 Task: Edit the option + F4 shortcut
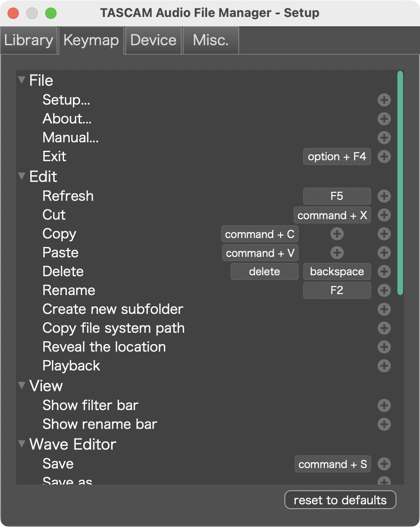pos(337,156)
